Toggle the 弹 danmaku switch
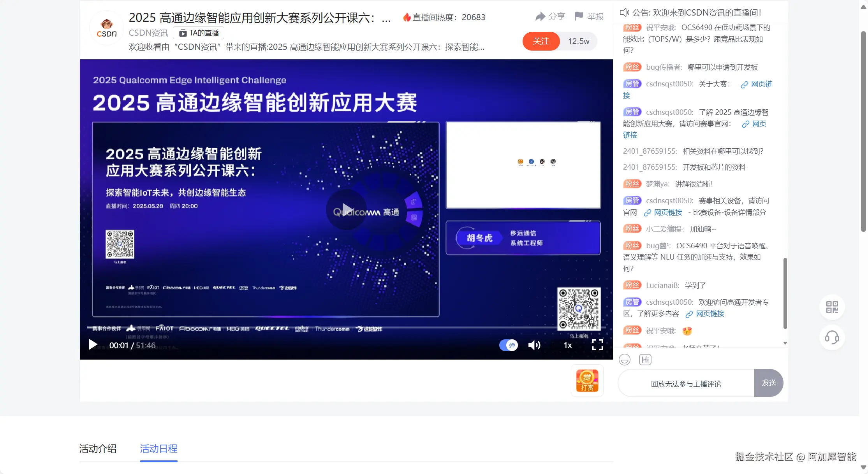This screenshot has height=474, width=868. [x=509, y=345]
